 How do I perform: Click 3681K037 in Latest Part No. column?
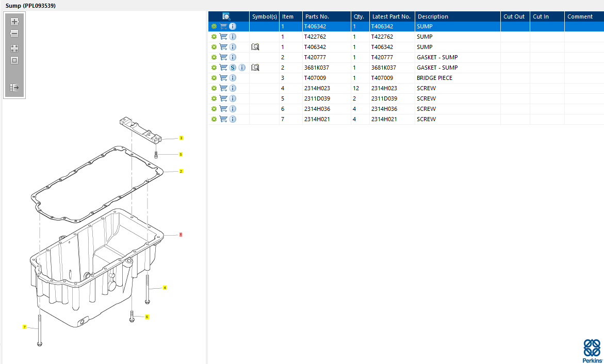tap(384, 68)
